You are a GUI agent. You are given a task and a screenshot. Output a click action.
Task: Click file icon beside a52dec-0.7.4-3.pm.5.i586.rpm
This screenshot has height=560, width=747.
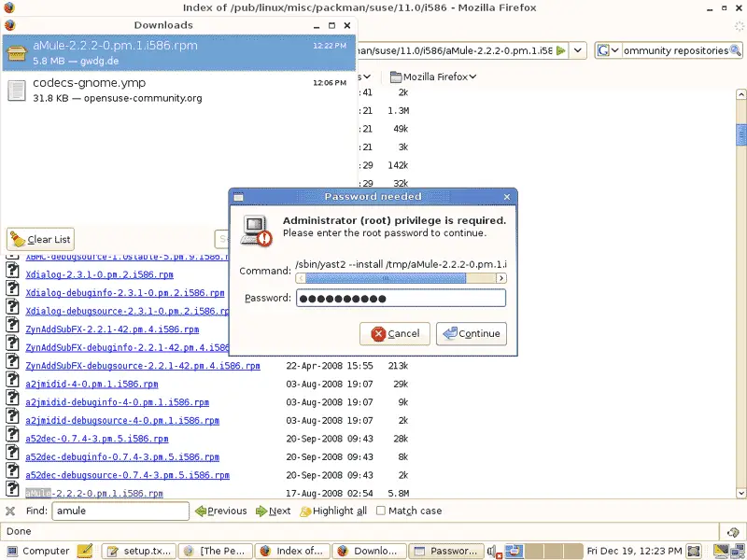[12, 434]
